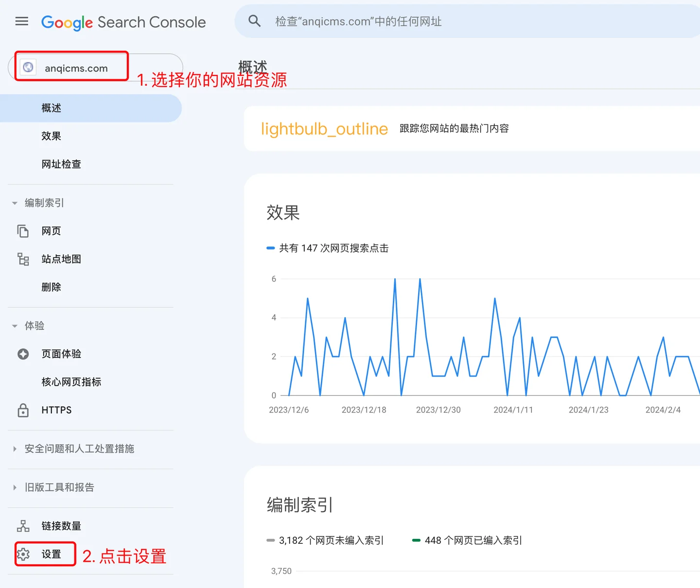Image resolution: width=700 pixels, height=588 pixels.
Task: Click the 2023/12/6 date on the chart axis
Action: 289,410
